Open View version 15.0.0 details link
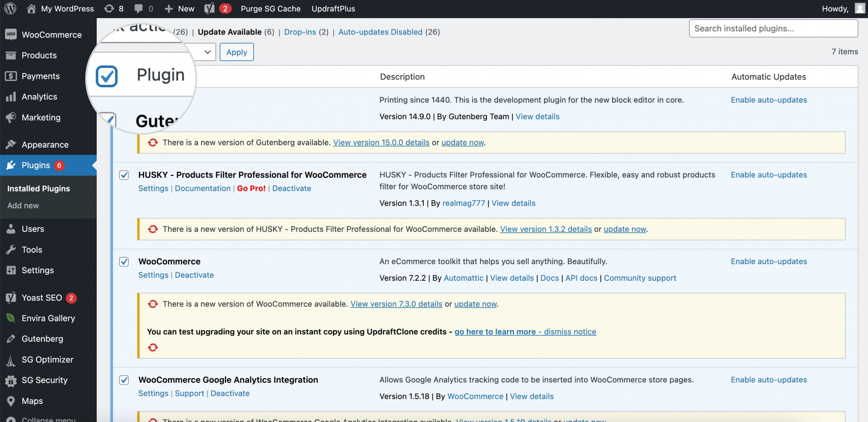Image resolution: width=868 pixels, height=422 pixels. [x=381, y=143]
